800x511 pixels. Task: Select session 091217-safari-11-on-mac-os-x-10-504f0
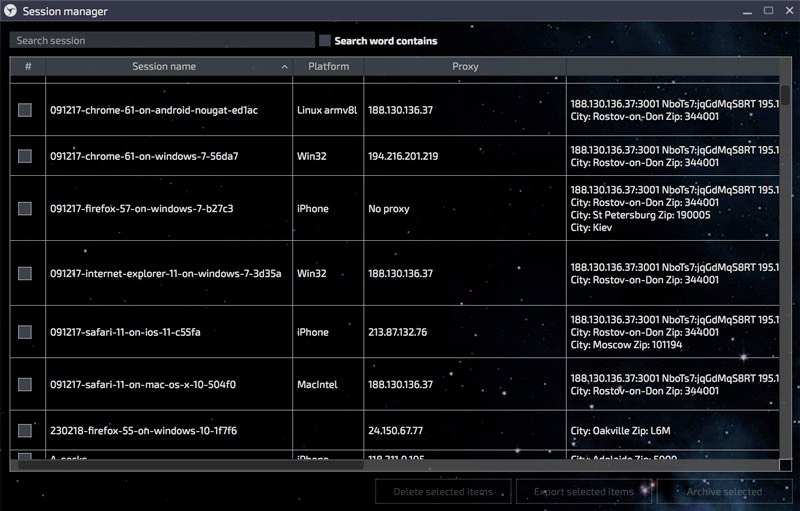coord(143,385)
